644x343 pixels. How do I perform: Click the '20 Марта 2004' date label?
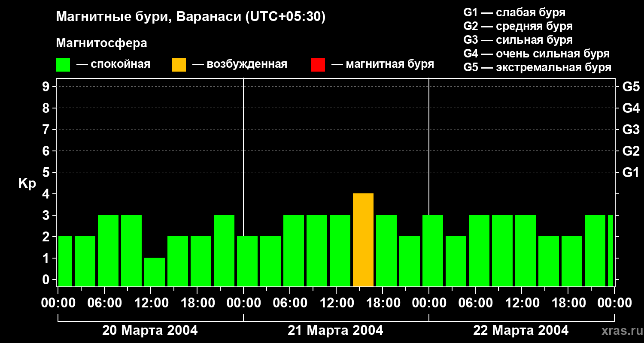pos(150,330)
